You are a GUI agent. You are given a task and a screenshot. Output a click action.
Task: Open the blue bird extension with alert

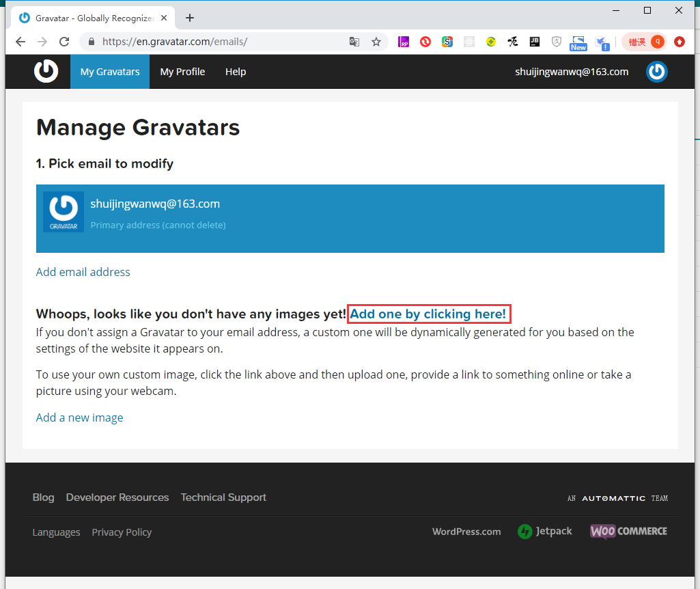point(602,43)
